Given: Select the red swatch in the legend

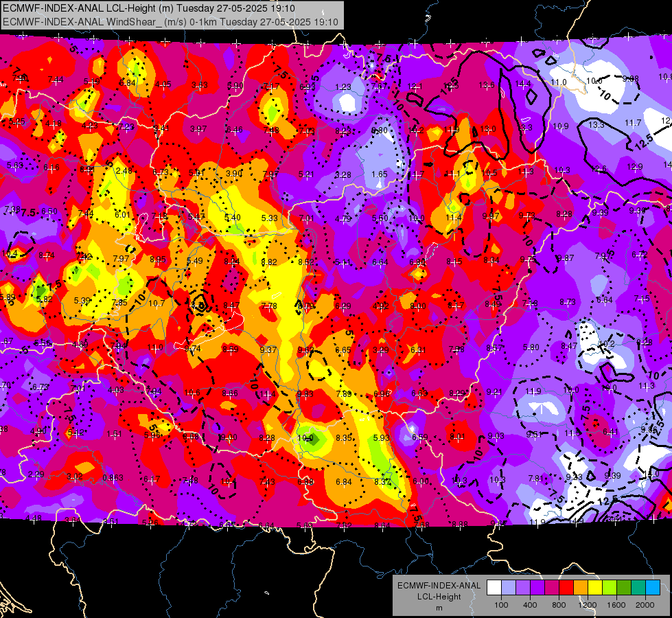Looking at the screenshot, I should click(x=566, y=588).
